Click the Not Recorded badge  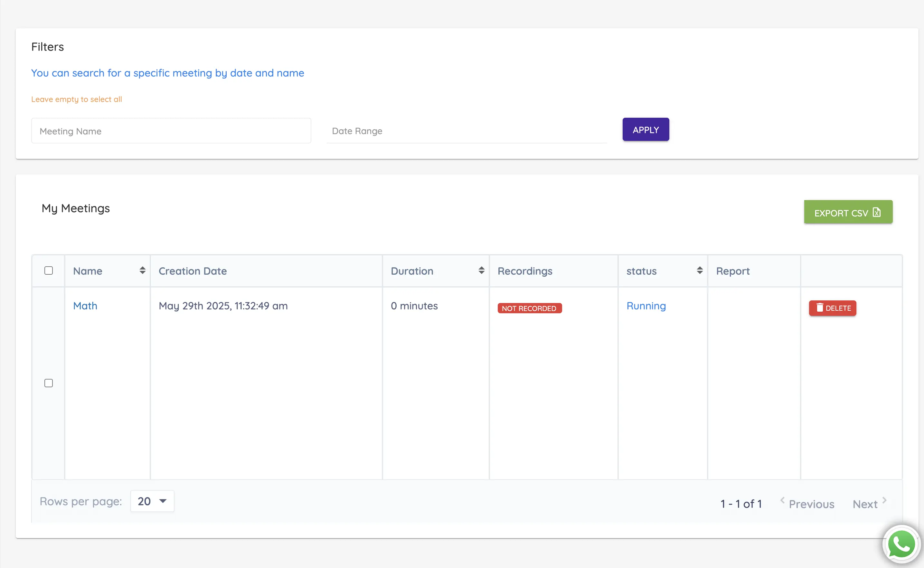(x=529, y=308)
